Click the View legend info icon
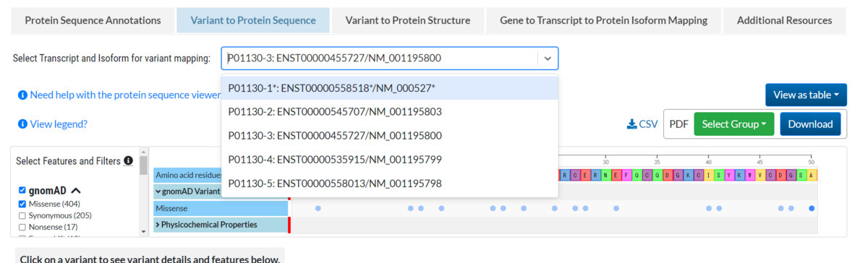This screenshot has height=263, width=868. pos(22,124)
